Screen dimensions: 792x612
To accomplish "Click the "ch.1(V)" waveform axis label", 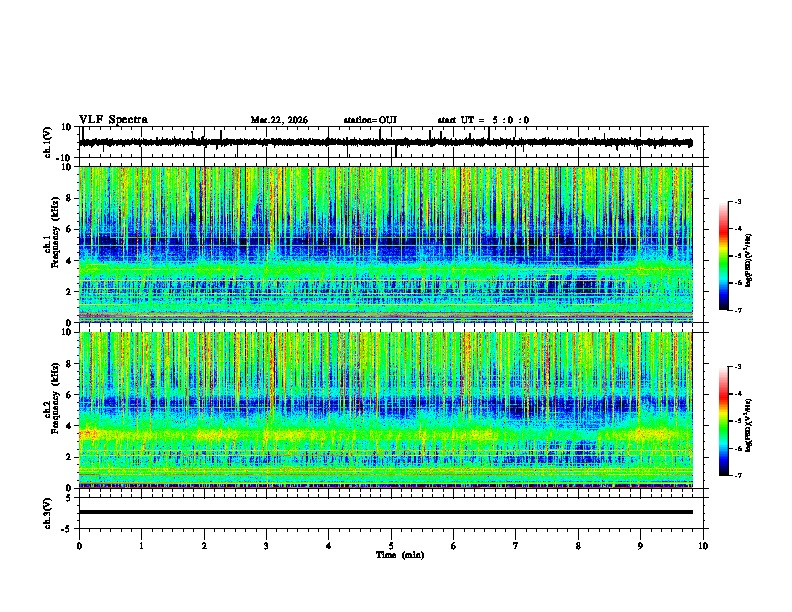I will (x=48, y=142).
